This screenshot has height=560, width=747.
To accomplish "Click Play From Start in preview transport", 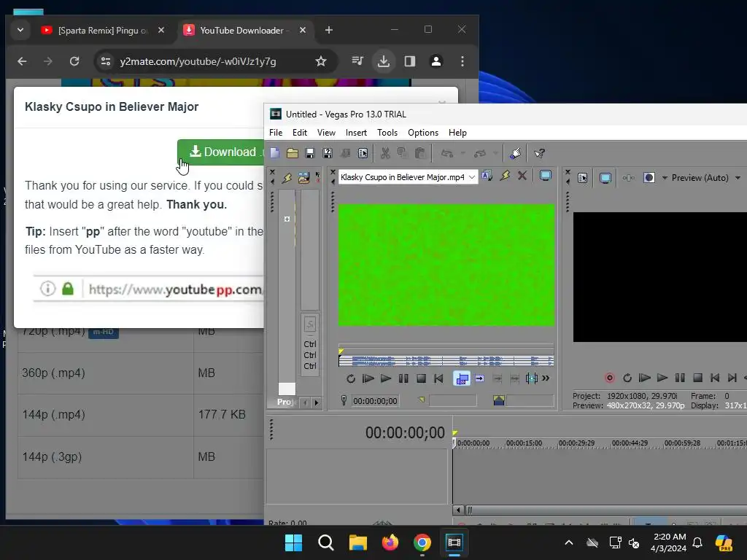I will 645,378.
